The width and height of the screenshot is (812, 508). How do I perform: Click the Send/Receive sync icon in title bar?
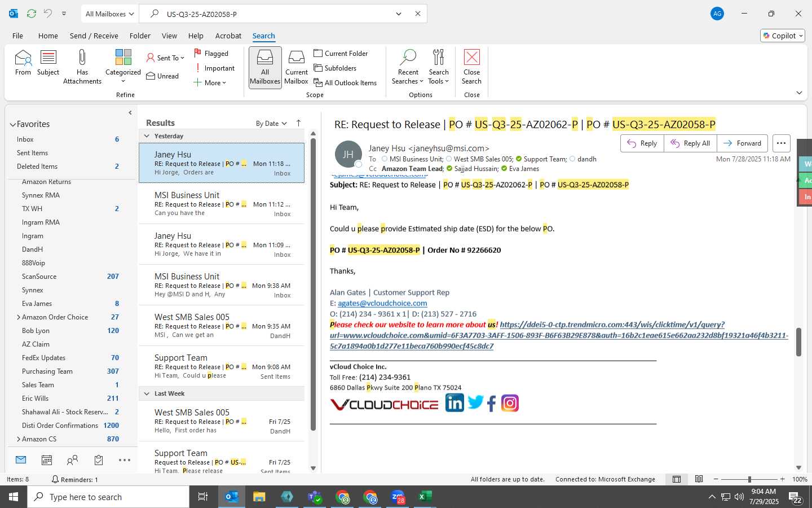[32, 14]
